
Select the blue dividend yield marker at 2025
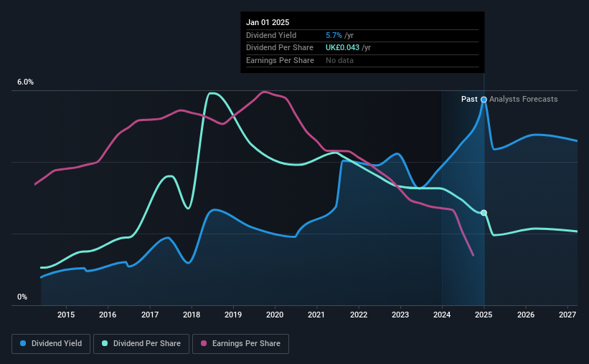pyautogui.click(x=484, y=100)
